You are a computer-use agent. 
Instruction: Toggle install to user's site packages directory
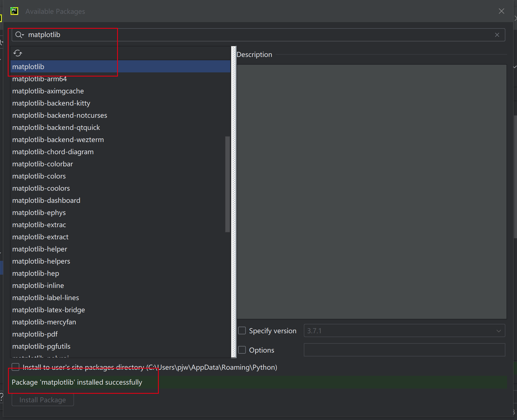click(x=15, y=367)
